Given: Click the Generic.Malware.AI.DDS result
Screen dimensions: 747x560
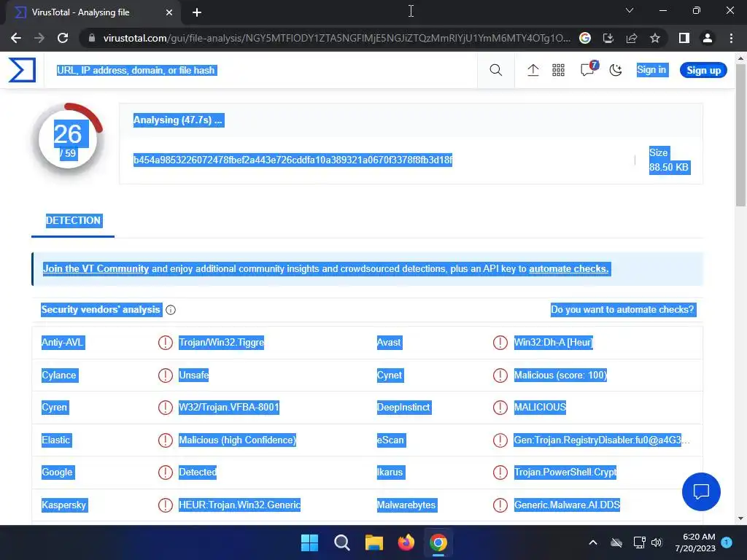Looking at the screenshot, I should pos(566,505).
